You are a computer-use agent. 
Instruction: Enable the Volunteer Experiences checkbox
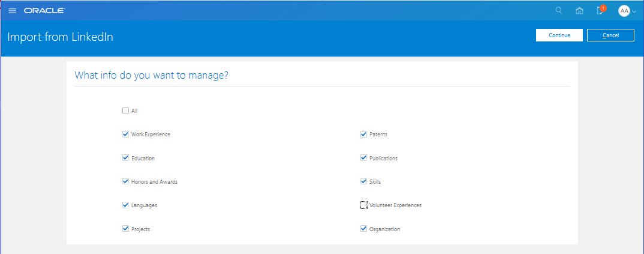(363, 205)
